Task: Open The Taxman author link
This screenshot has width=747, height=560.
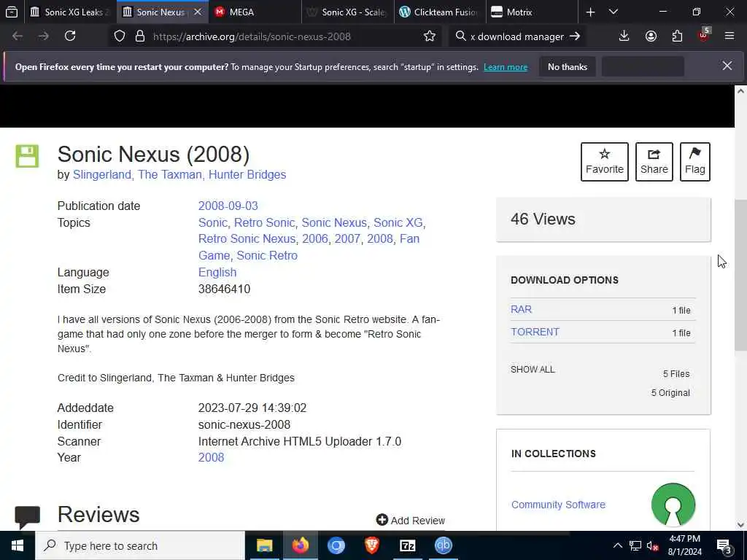Action: coord(170,175)
